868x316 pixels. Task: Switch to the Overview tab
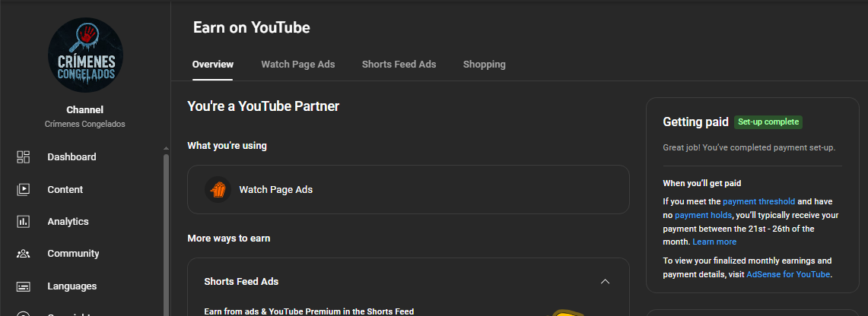click(x=212, y=64)
